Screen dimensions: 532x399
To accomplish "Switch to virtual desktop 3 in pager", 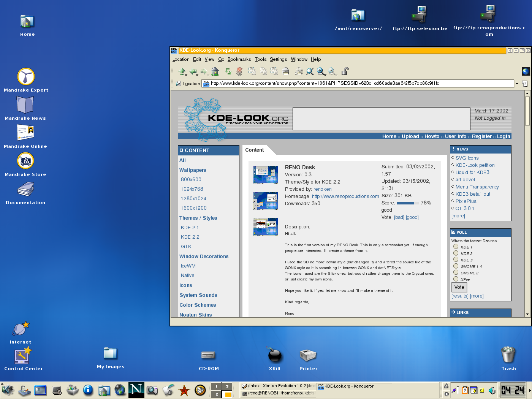I will 227,386.
